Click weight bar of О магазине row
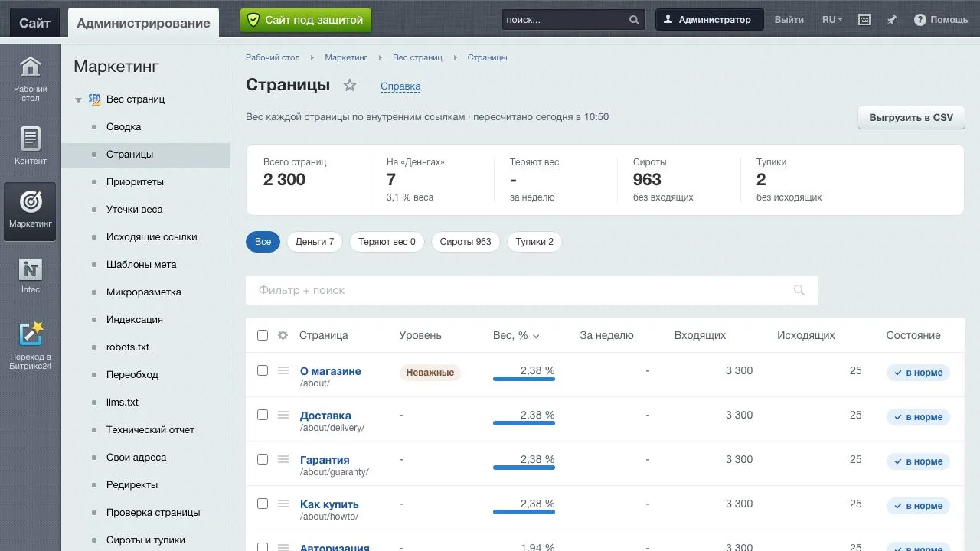This screenshot has height=551, width=980. (x=524, y=379)
